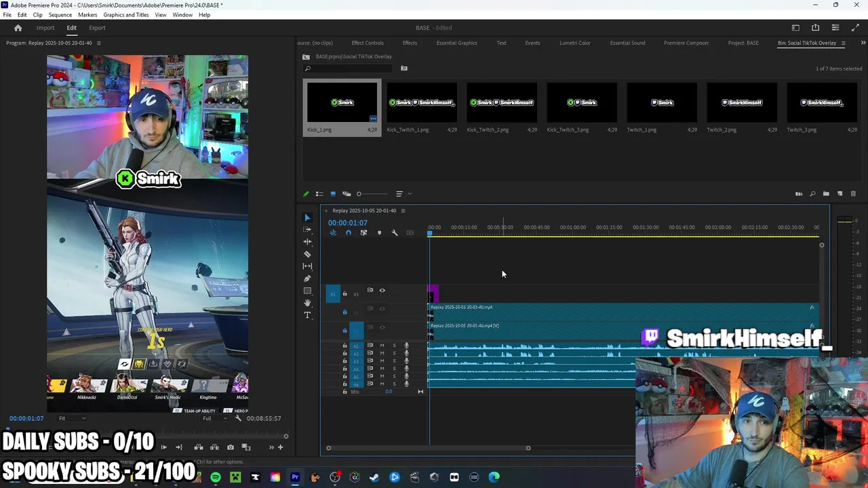Switch to the Lumetri Color tab
The height and width of the screenshot is (488, 868).
pos(575,43)
